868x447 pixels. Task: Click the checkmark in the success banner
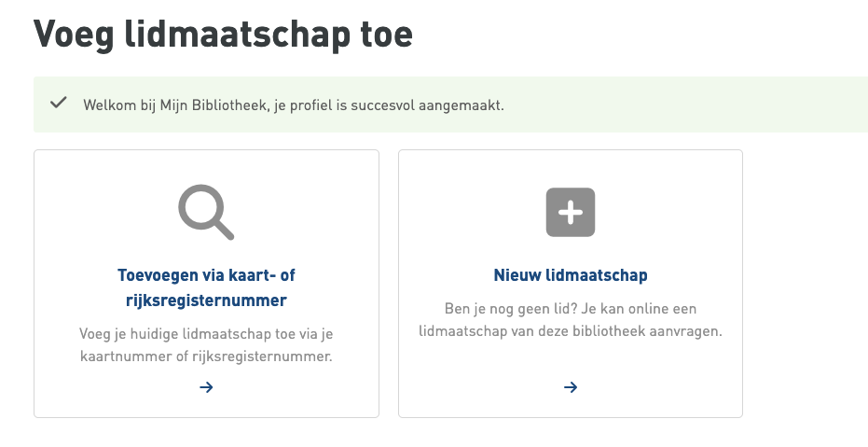pos(58,104)
